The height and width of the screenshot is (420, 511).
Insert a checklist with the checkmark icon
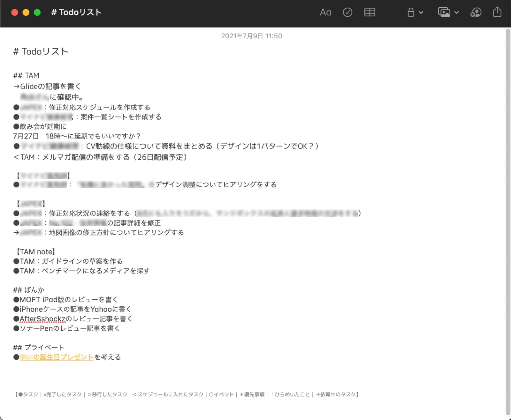coord(347,12)
